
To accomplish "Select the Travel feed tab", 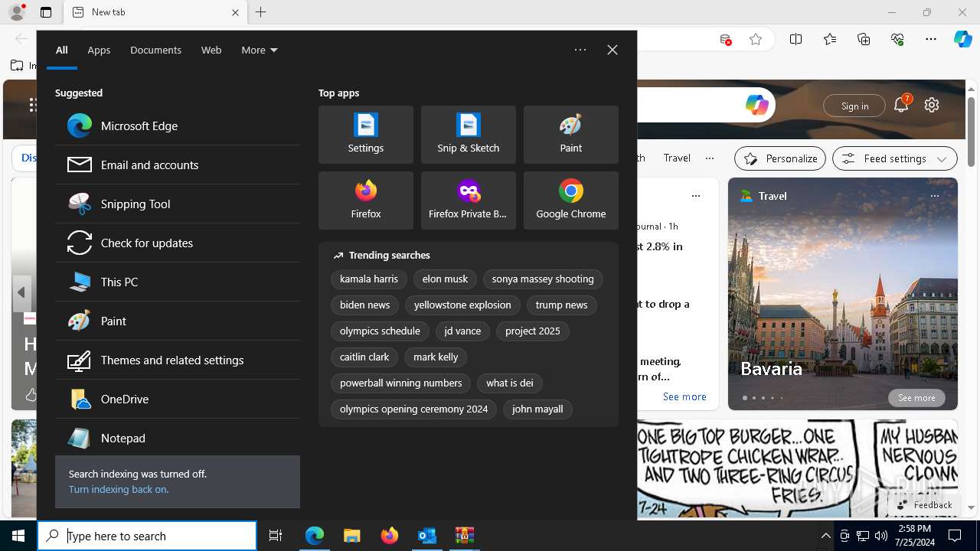I will click(677, 158).
